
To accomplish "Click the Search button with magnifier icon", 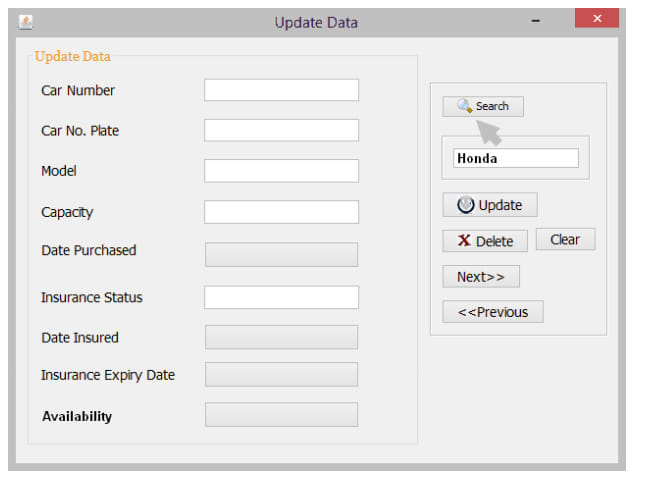I will [x=483, y=107].
